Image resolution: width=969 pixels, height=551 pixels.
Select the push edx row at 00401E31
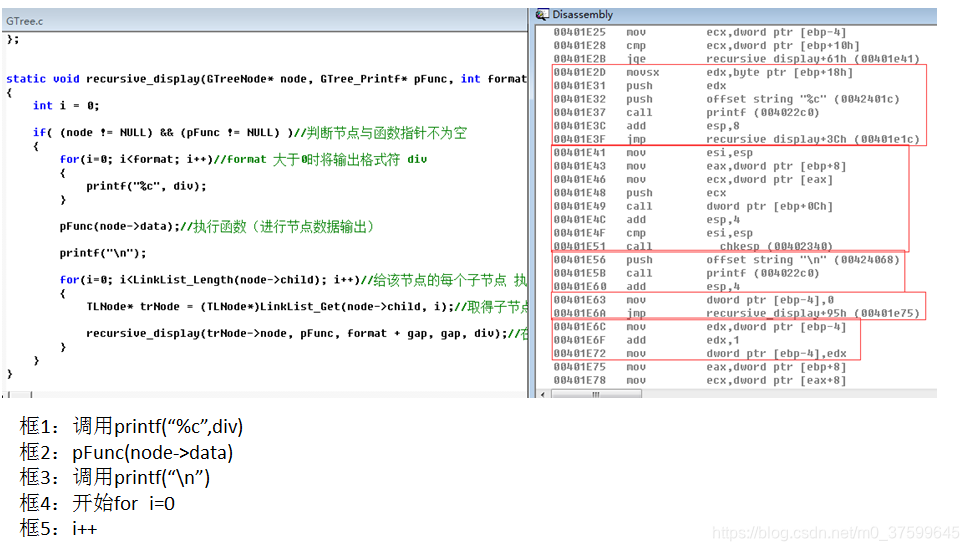coord(640,86)
